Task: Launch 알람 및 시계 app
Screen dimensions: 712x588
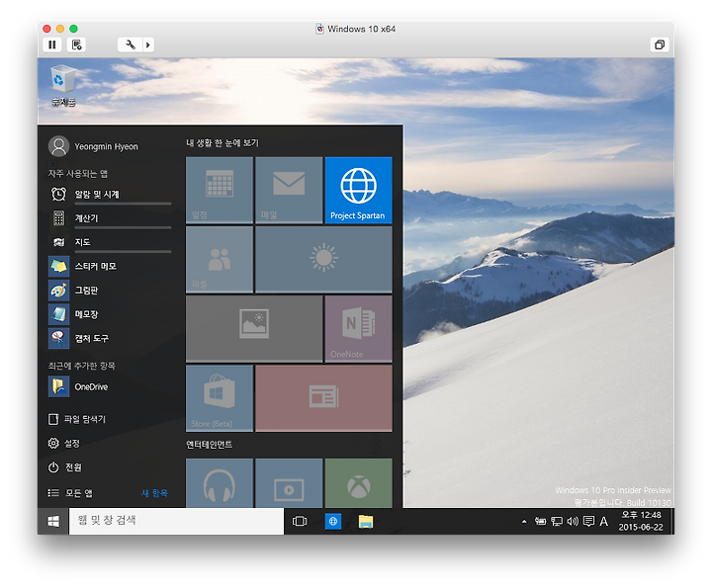Action: click(110, 194)
